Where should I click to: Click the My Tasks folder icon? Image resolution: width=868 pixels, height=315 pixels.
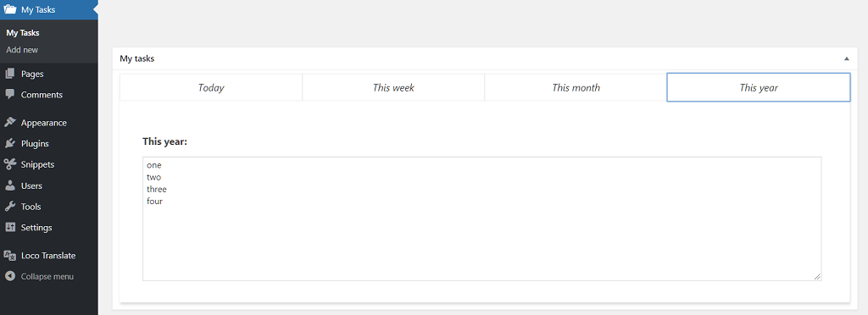[10, 9]
